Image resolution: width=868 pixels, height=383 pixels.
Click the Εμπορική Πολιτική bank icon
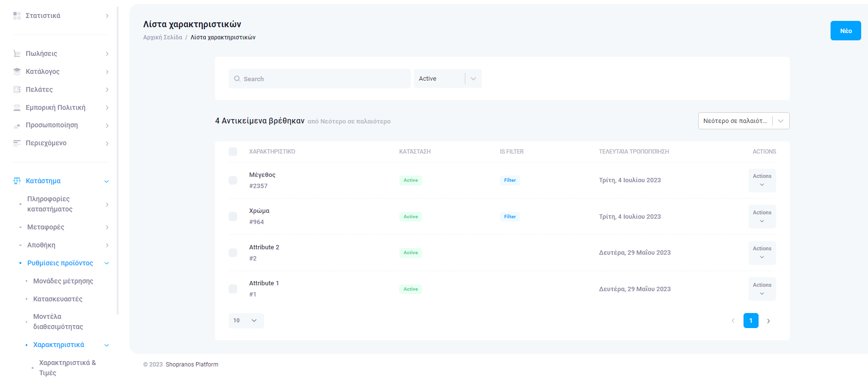coord(17,107)
